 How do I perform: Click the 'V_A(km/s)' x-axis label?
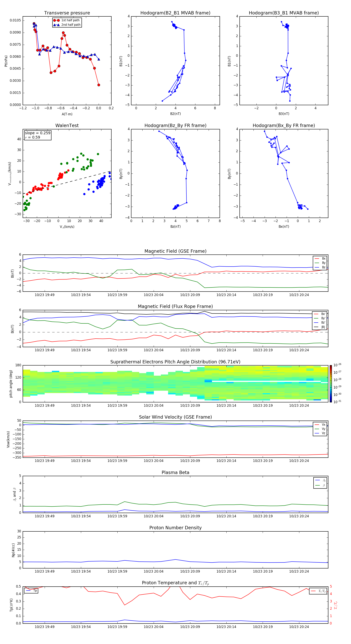(x=67, y=227)
